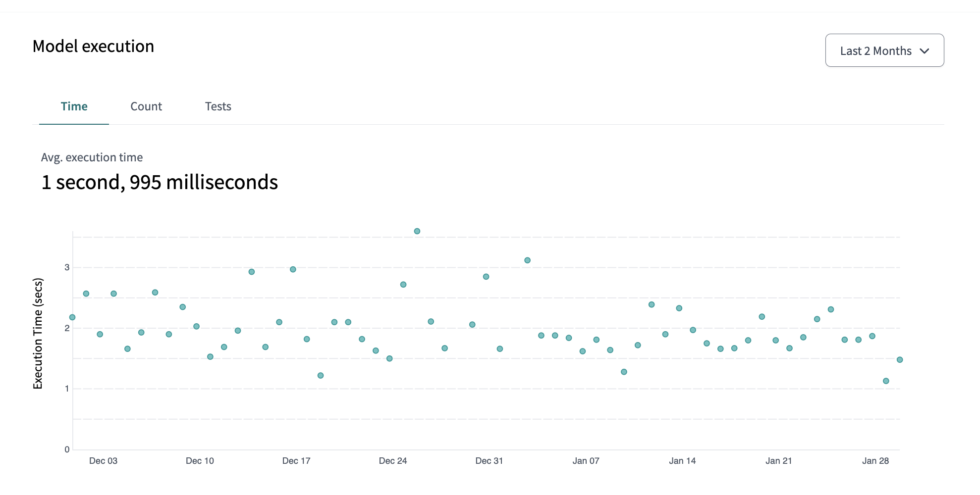Click the highest data point on the chart
The width and height of the screenshot is (980, 495).
pos(417,231)
